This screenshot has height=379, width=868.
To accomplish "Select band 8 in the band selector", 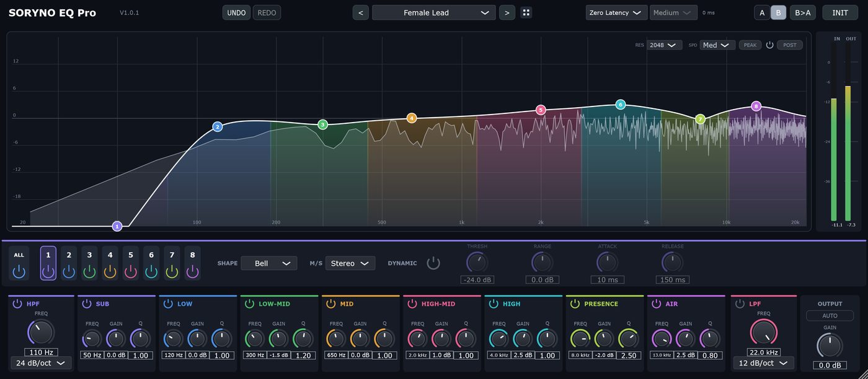I will 192,263.
